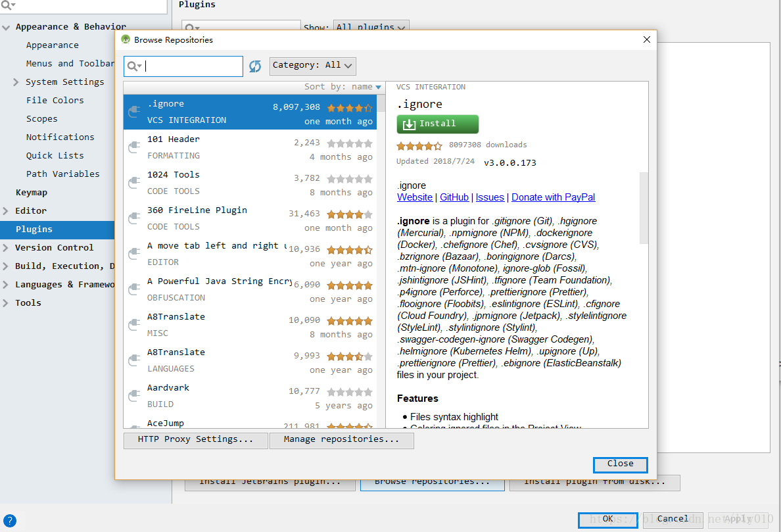781x532 pixels.
Task: Select the A8Translate MISC plugin entry
Action: click(x=250, y=326)
